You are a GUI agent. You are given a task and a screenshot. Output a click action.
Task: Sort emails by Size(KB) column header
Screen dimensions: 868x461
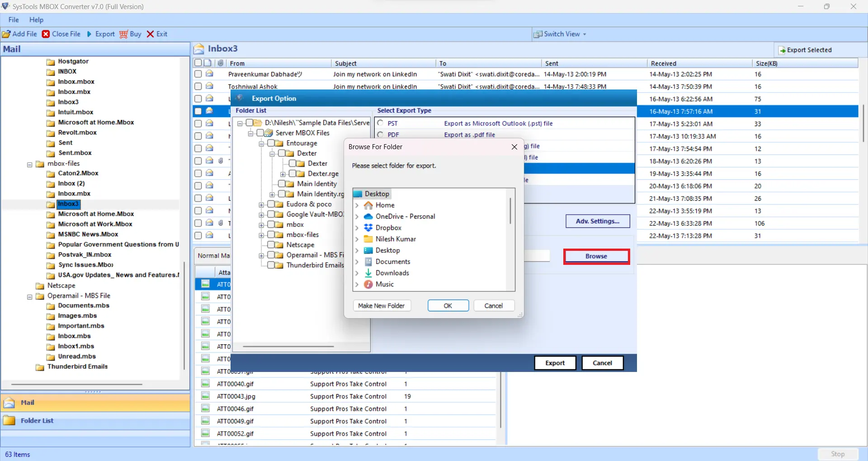tap(805, 63)
